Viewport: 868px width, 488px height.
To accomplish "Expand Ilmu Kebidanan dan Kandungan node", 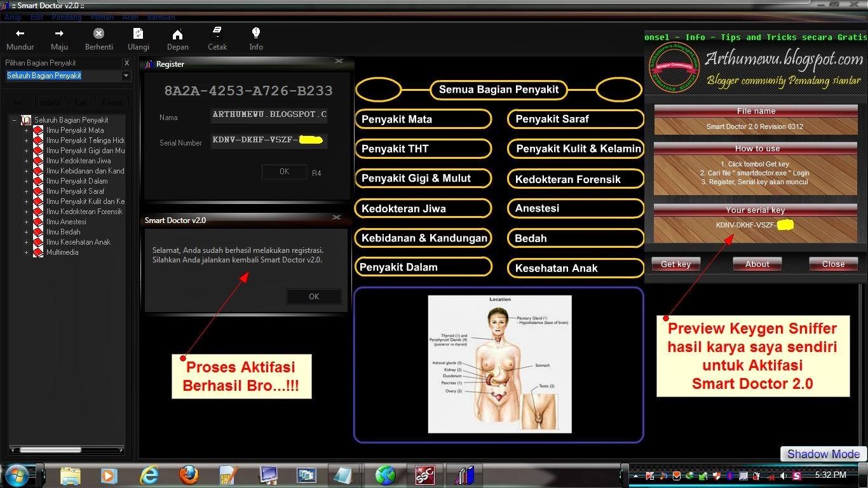I will pos(26,171).
